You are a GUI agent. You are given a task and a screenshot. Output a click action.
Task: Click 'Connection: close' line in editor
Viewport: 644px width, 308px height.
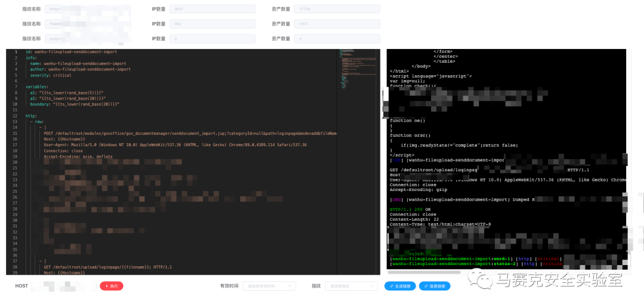tap(63, 151)
